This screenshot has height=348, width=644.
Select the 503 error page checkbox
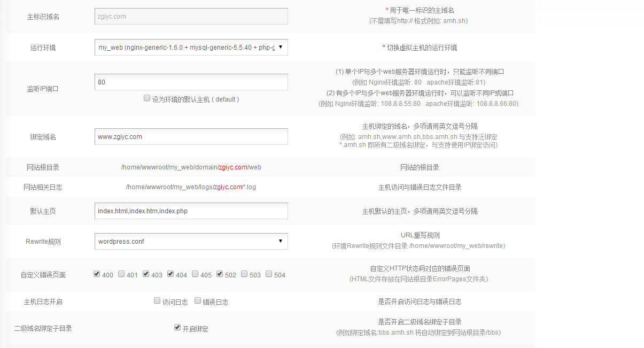(244, 274)
